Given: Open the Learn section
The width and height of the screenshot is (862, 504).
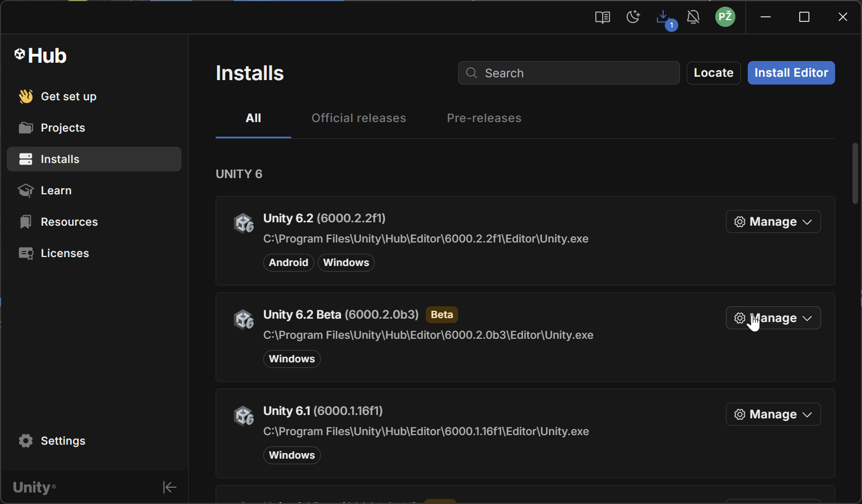Looking at the screenshot, I should click(56, 190).
